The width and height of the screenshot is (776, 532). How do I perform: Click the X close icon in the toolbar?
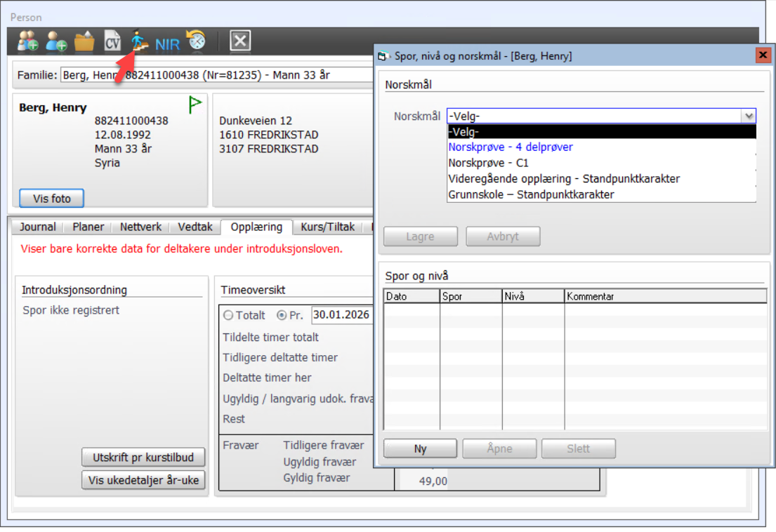tap(240, 41)
